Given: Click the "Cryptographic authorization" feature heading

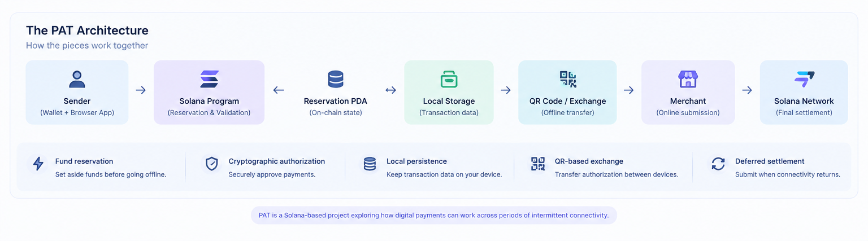Looking at the screenshot, I should (x=277, y=161).
